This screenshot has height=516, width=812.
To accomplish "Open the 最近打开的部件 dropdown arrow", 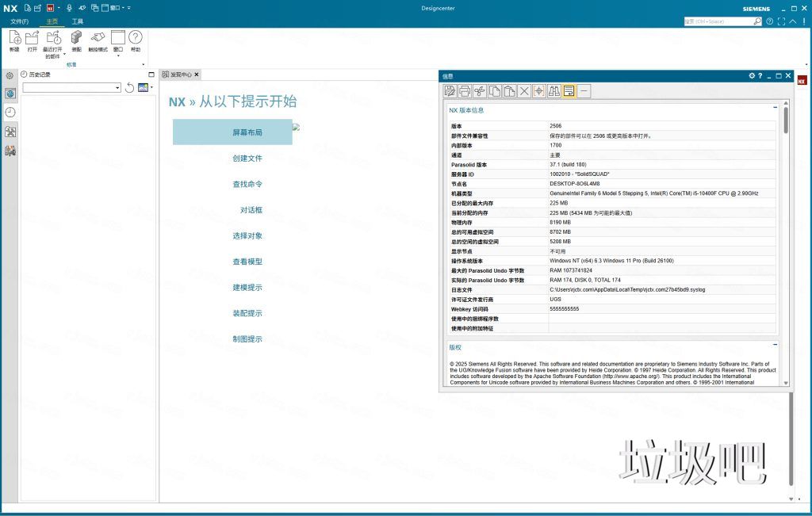I will [x=64, y=55].
